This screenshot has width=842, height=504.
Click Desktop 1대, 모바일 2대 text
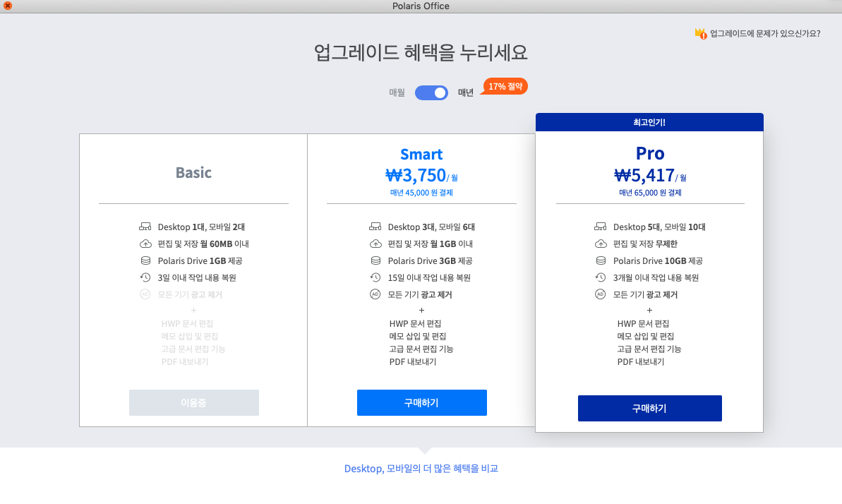click(x=201, y=227)
